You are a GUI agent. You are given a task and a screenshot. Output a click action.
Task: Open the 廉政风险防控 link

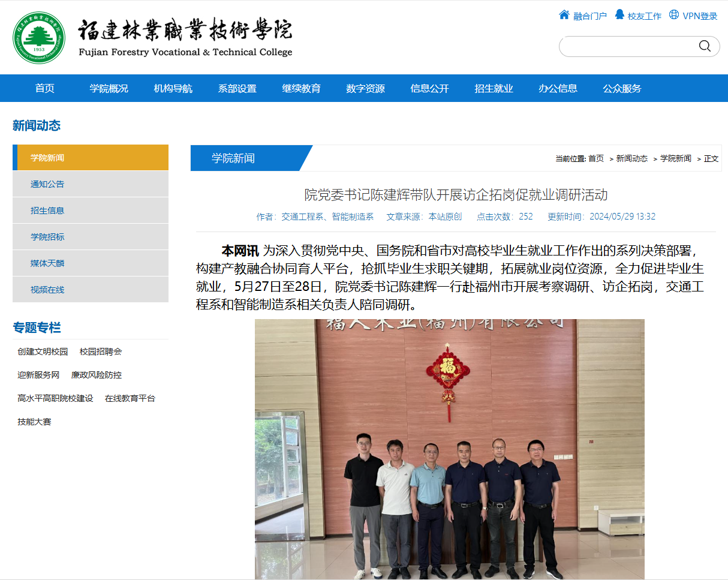[x=97, y=375]
